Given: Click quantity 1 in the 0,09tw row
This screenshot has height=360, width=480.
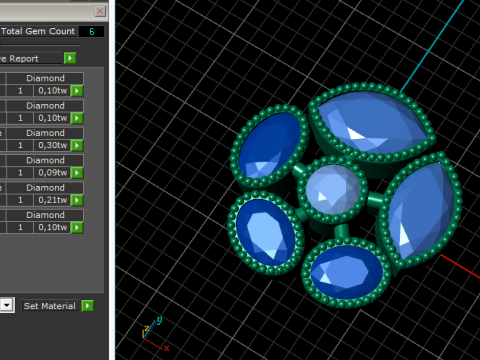Looking at the screenshot, I should (20, 173).
